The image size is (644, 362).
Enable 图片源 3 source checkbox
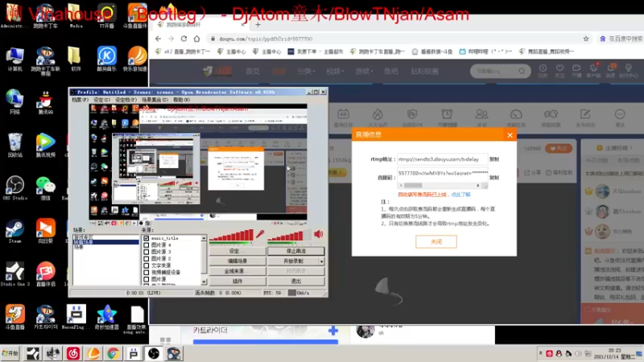pos(147,252)
